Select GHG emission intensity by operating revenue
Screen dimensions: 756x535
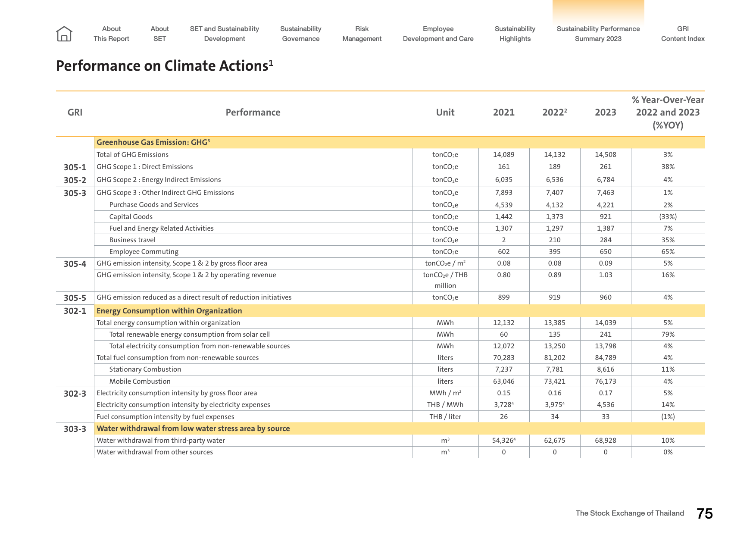click(186, 275)
